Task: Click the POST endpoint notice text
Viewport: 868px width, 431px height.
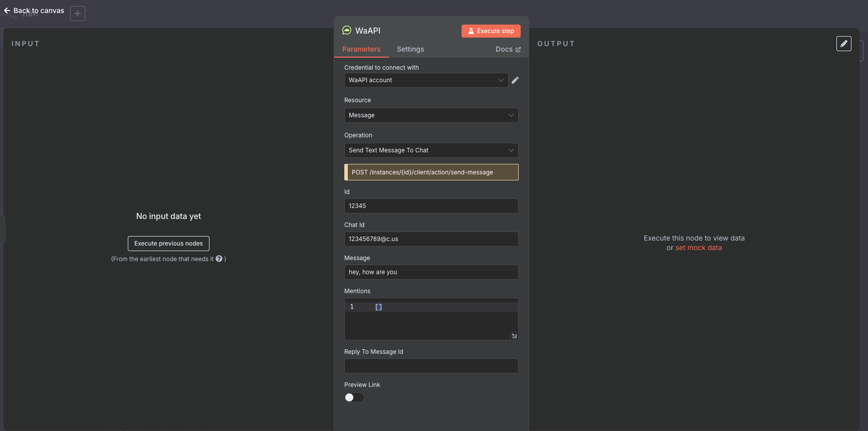Action: coord(422,172)
